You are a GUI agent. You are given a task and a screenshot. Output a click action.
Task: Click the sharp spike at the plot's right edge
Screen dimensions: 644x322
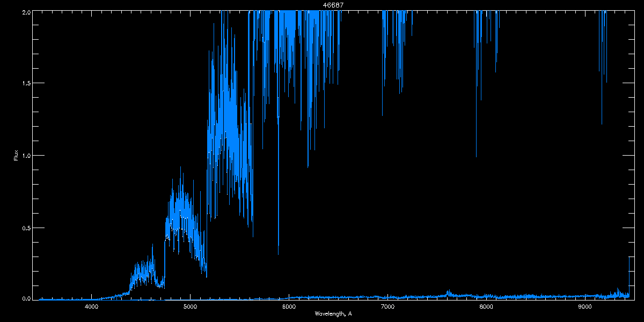pos(629,258)
